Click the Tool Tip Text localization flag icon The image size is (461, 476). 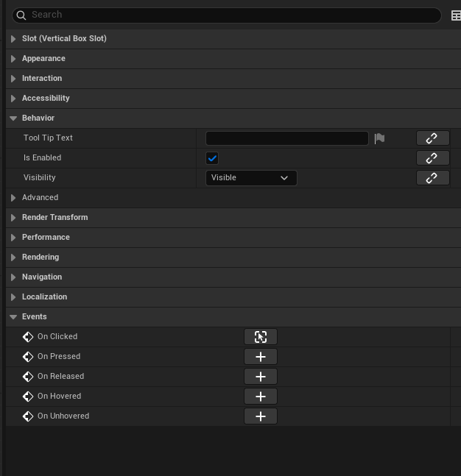pos(380,138)
